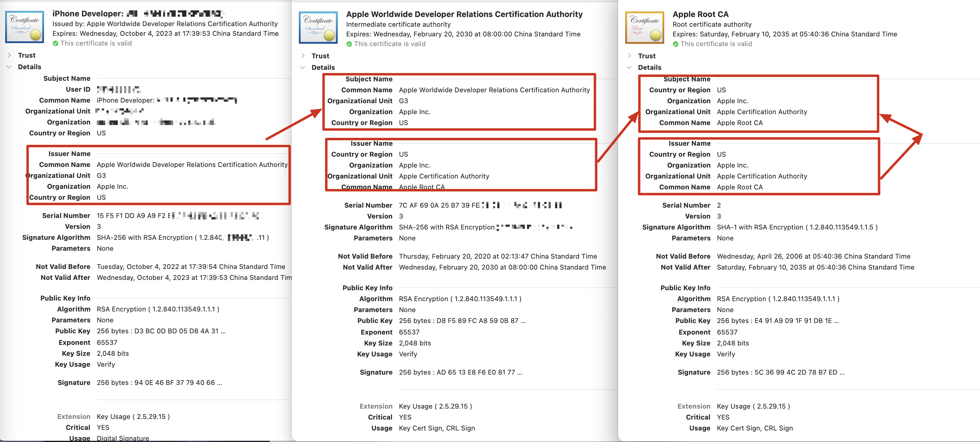Click issuer 'Apple Certification Authority' in WWDR window
The width and height of the screenshot is (980, 442).
444,176
